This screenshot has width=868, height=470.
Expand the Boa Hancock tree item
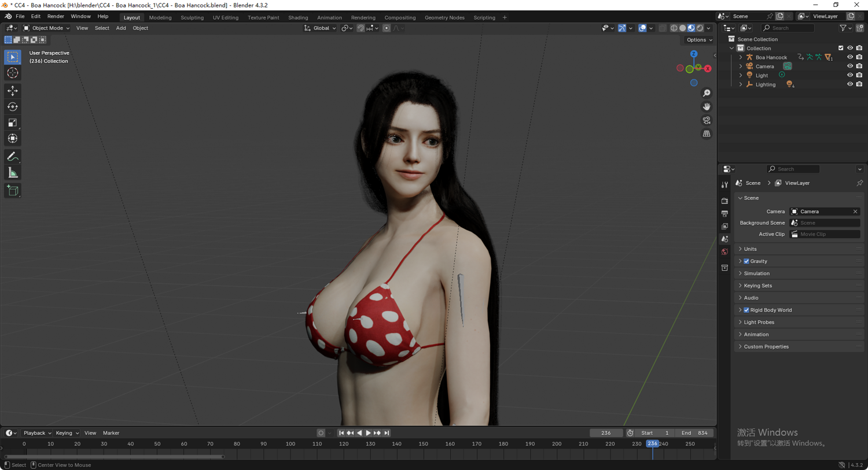[741, 57]
